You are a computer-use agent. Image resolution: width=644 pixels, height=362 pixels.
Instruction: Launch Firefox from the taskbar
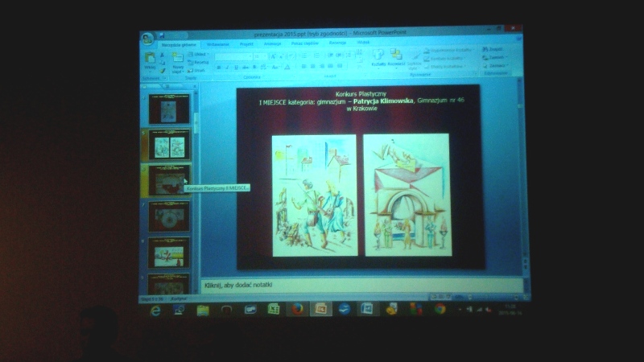tap(297, 309)
